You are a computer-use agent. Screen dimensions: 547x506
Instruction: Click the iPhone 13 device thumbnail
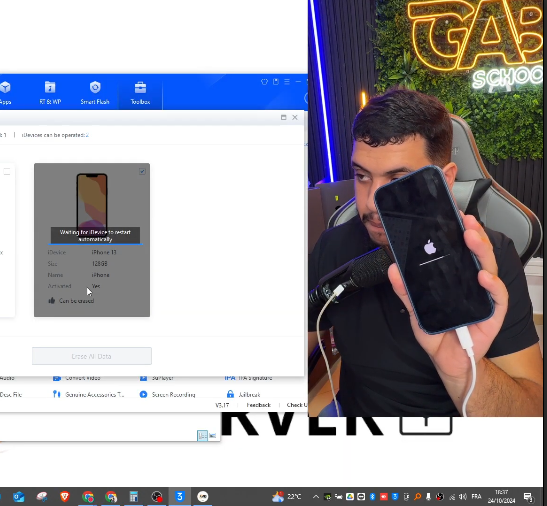tap(92, 202)
